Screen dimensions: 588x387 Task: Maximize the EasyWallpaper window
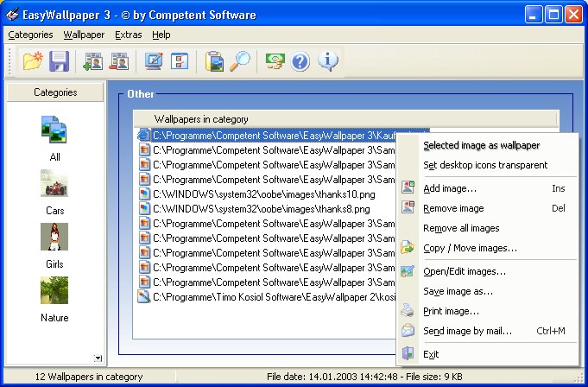(553, 15)
